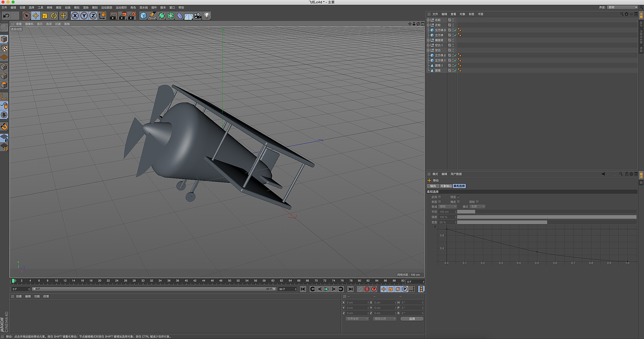644x339 pixels.
Task: Toggle the 表面 checkbox
Action: point(440,201)
